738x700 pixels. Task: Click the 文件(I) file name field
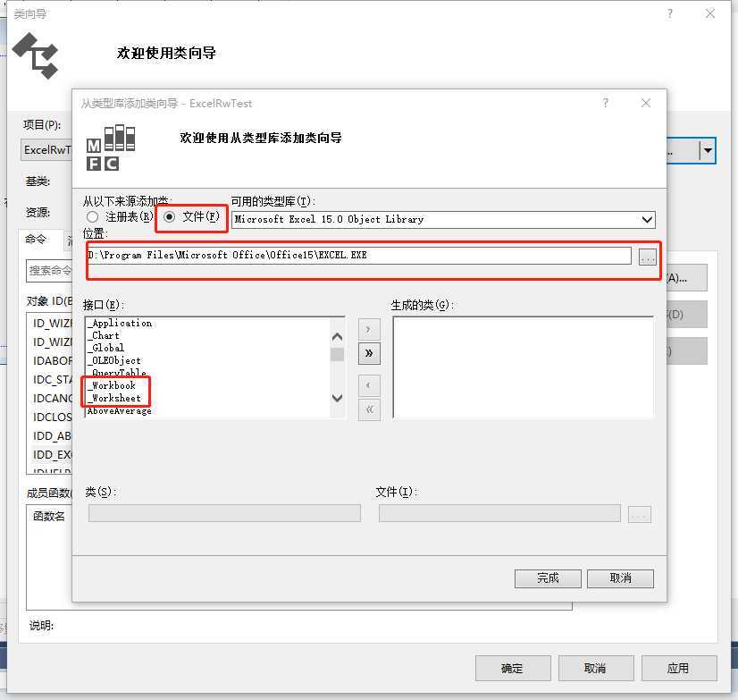[x=499, y=513]
